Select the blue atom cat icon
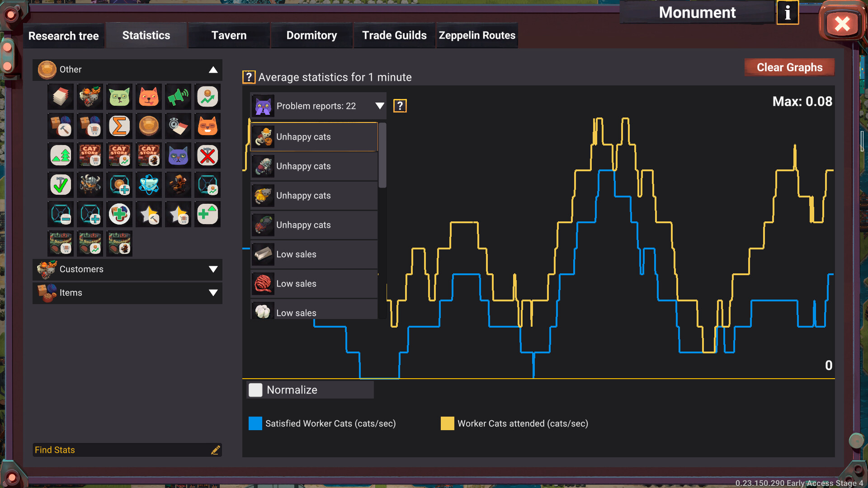 click(x=149, y=185)
